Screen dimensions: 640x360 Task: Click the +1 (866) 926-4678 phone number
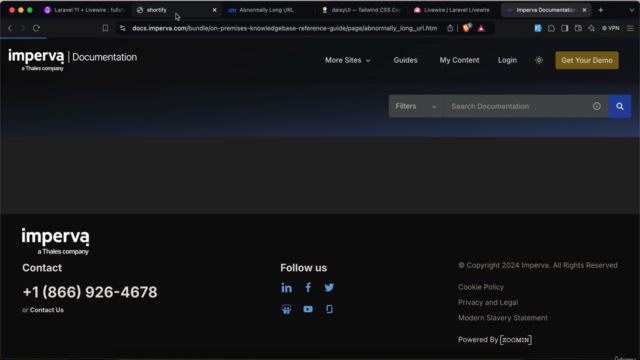[x=90, y=292]
